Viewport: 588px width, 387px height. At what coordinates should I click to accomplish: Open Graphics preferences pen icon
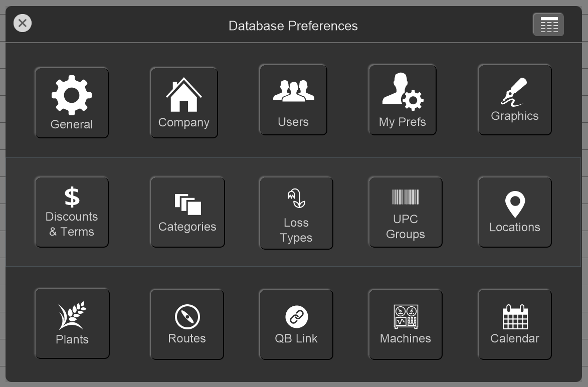pos(514,100)
